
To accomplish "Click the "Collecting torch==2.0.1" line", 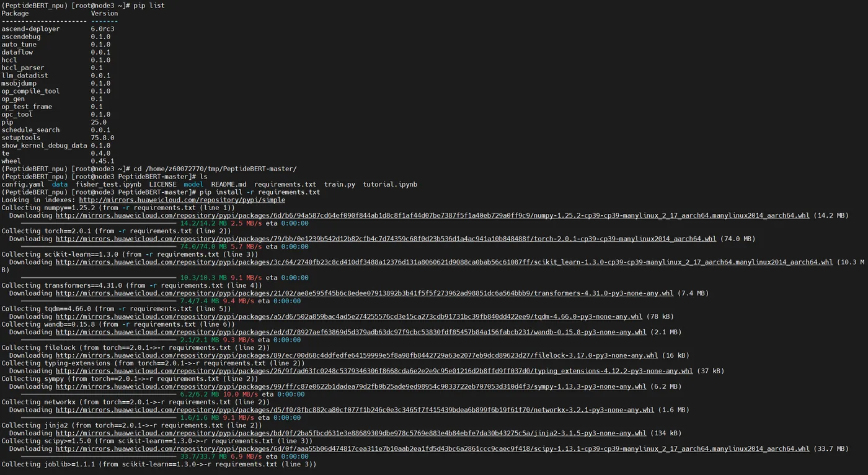I will click(x=116, y=231).
